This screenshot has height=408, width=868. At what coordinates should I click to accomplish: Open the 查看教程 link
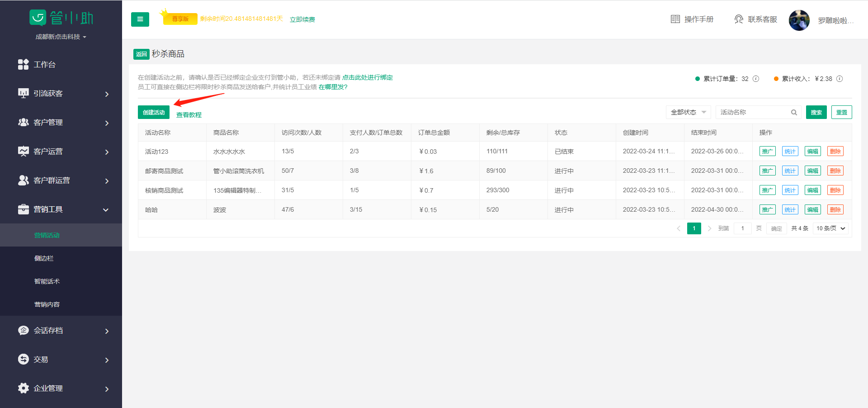pos(189,115)
